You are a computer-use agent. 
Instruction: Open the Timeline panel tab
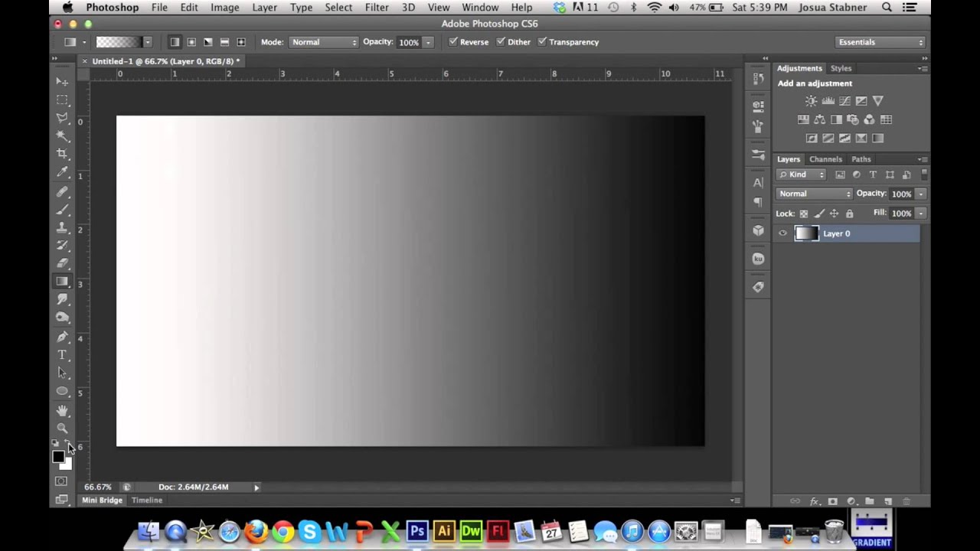pos(147,500)
